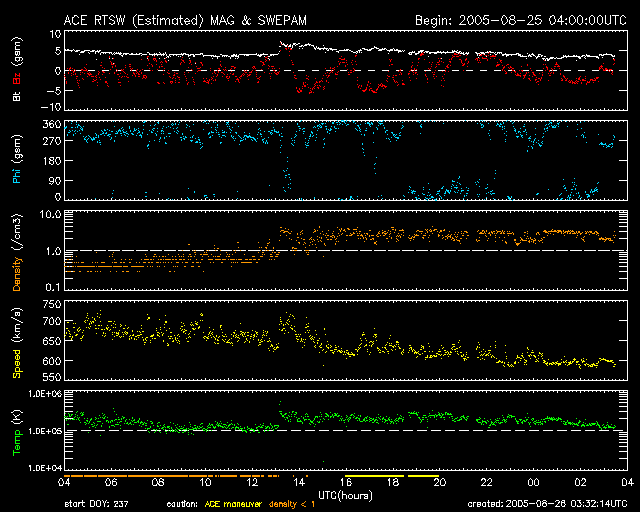This screenshot has width=640, height=512.
Task: Click the '20' hour tick on time axis
Action: (x=439, y=485)
